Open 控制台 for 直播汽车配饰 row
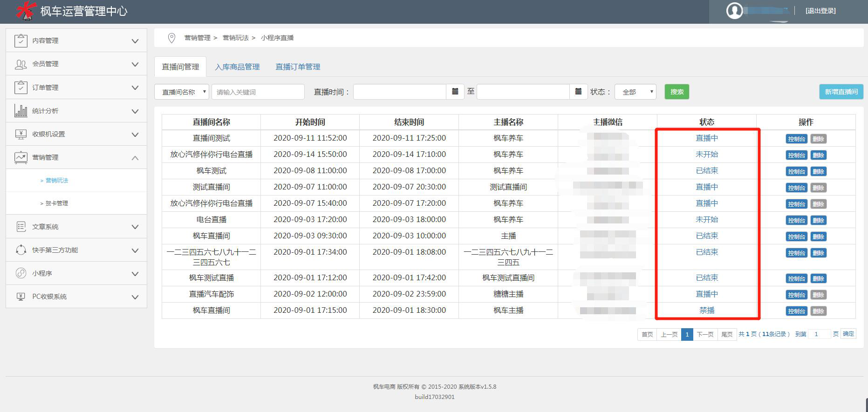Viewport: 868px width, 412px height. [x=797, y=295]
